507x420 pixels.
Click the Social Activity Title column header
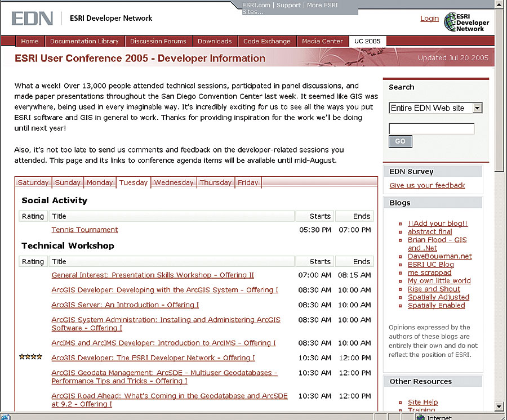[172, 216]
